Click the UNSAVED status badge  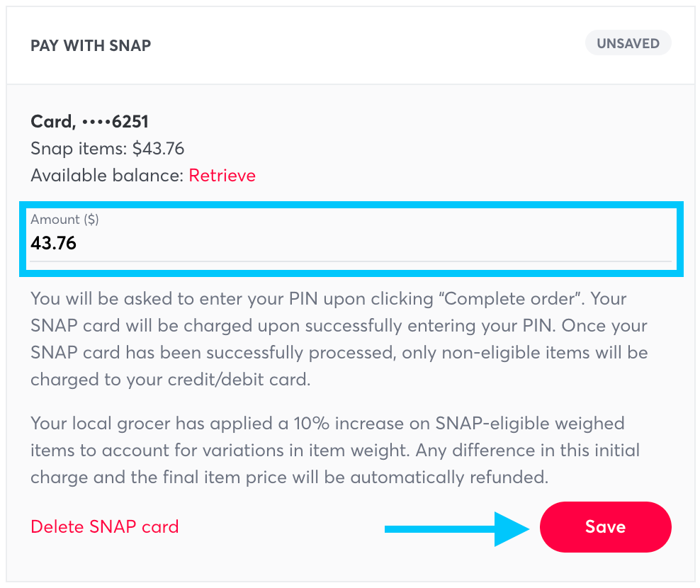[x=628, y=43]
